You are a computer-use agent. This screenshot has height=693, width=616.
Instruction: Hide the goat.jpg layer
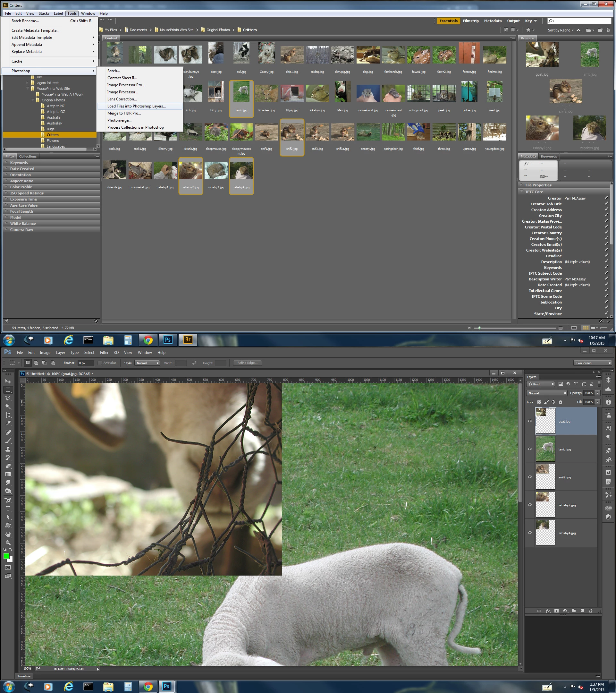click(x=530, y=421)
